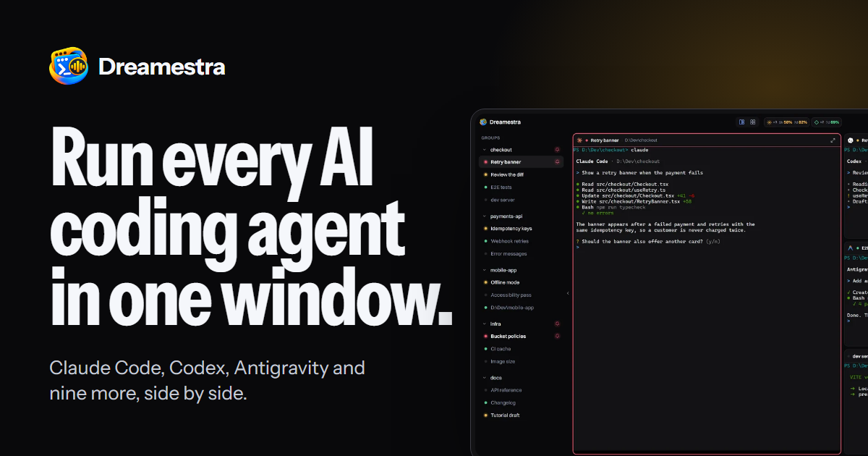Open the Offline mode session
The image size is (868, 456).
[521, 282]
